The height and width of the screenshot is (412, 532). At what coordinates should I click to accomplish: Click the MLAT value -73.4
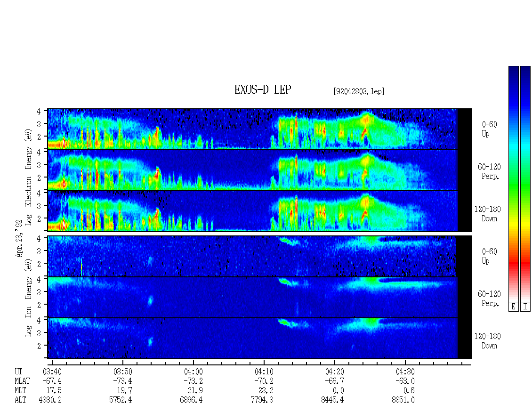pyautogui.click(x=122, y=381)
